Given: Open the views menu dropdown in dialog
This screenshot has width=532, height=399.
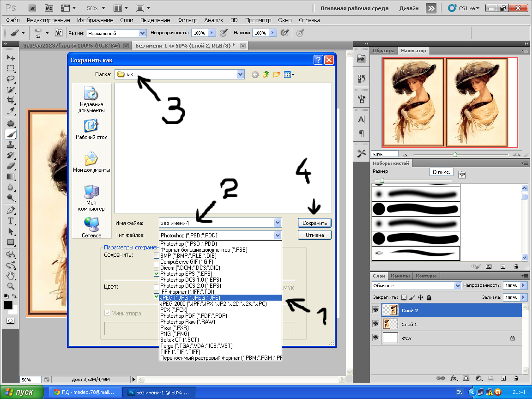Looking at the screenshot, I should point(289,74).
